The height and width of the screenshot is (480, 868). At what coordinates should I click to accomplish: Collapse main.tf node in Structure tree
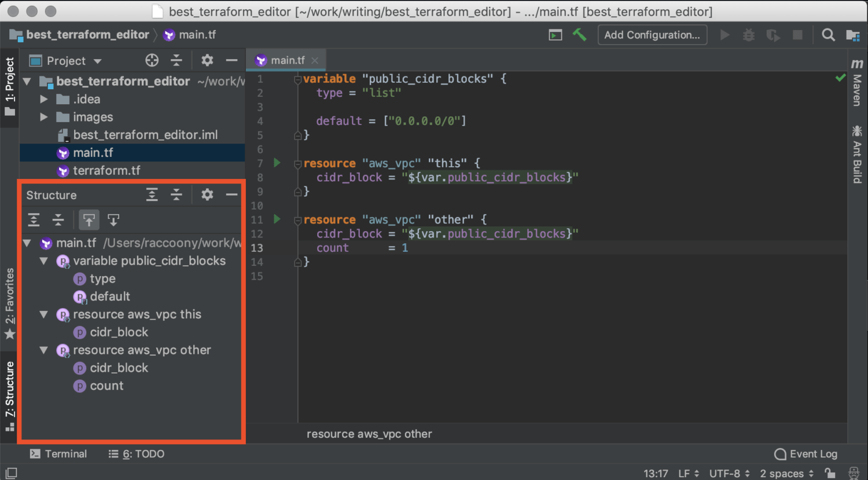(27, 243)
